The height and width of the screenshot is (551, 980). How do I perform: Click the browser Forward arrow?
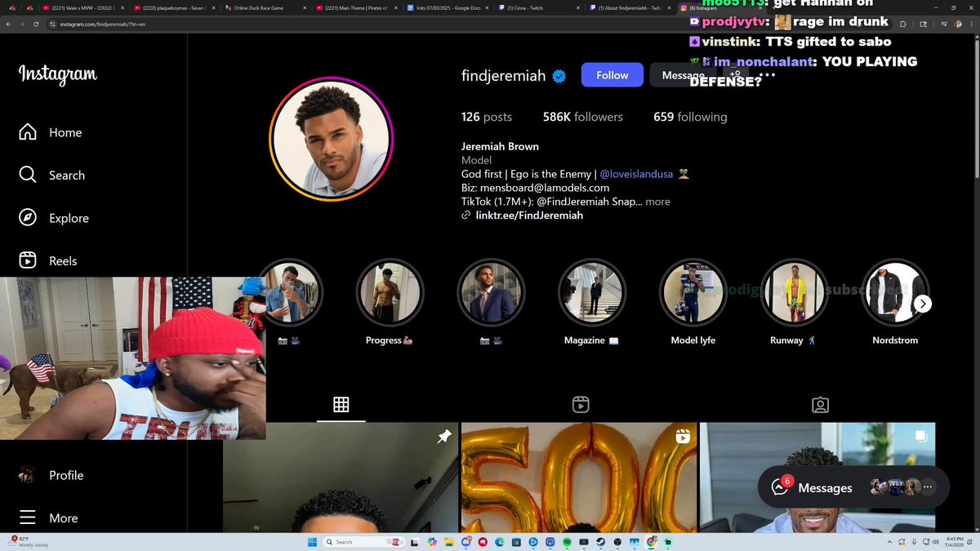click(x=21, y=24)
